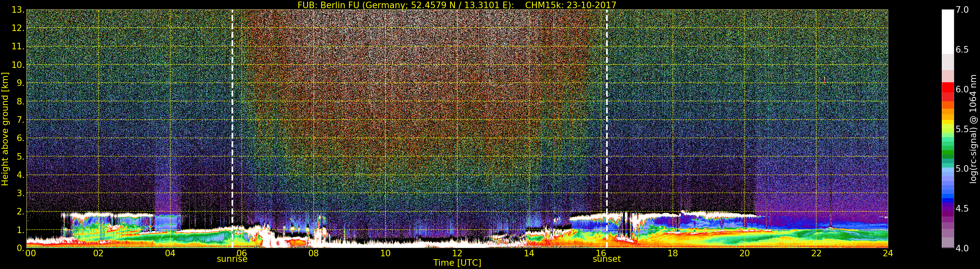Click the plot title "FUB: Berlin FU (Germany…)"
The height and width of the screenshot is (269, 980).
coord(457,5)
